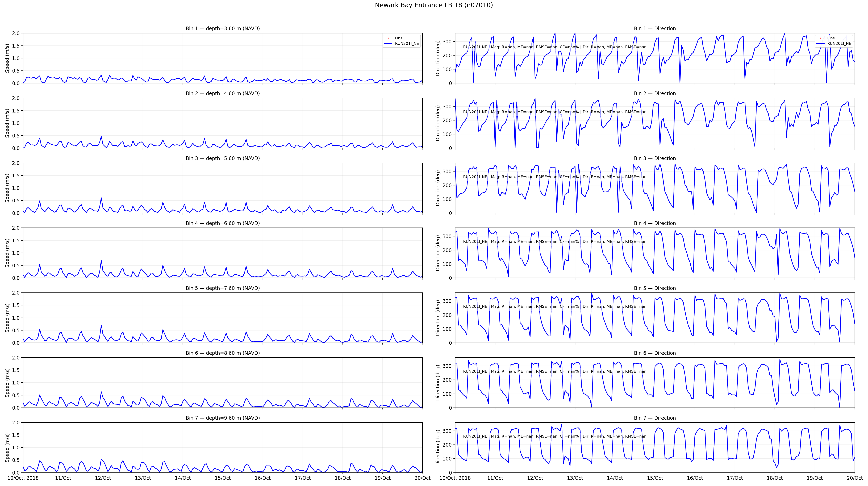Click the 'Speed (m/s)' axis label of Bin 3
The width and height of the screenshot is (868, 486).
pyautogui.click(x=7, y=188)
